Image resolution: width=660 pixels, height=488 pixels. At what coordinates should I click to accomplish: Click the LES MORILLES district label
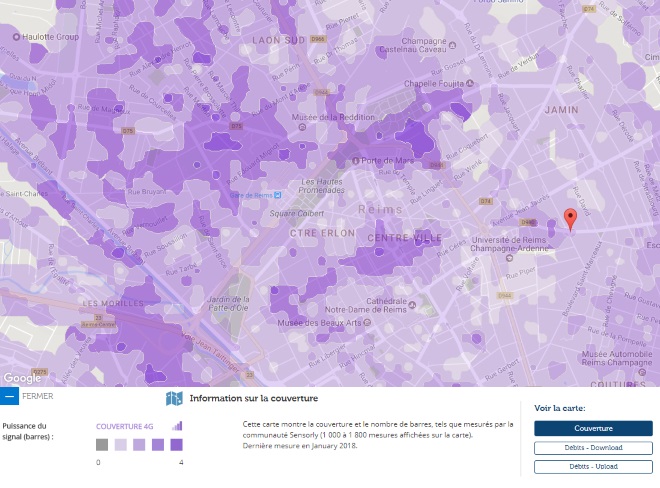click(113, 303)
